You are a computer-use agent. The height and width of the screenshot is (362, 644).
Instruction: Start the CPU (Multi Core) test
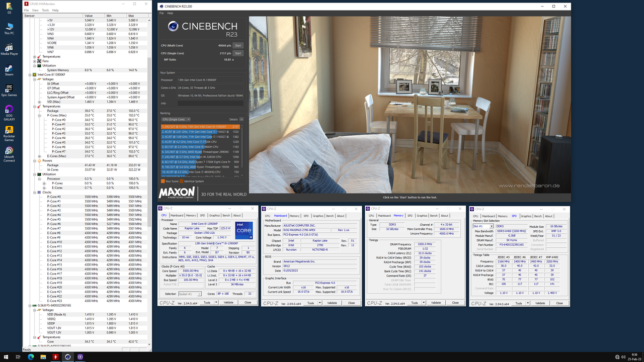[x=238, y=46]
